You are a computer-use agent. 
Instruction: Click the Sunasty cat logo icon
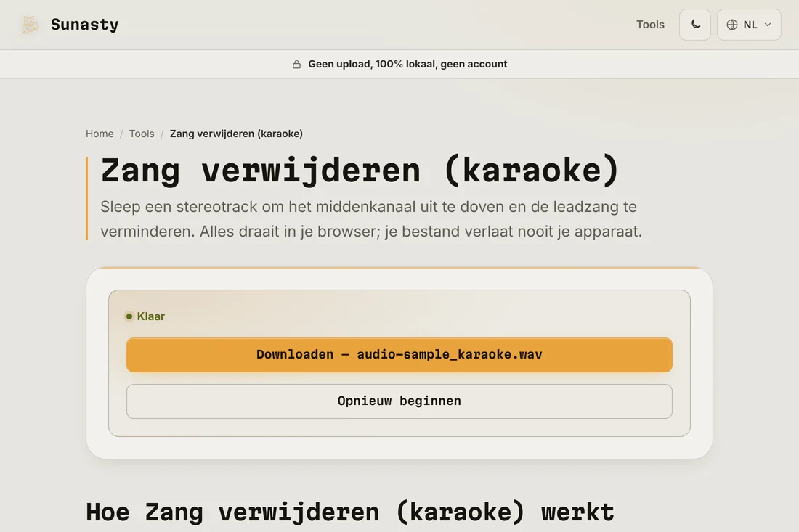coord(30,25)
